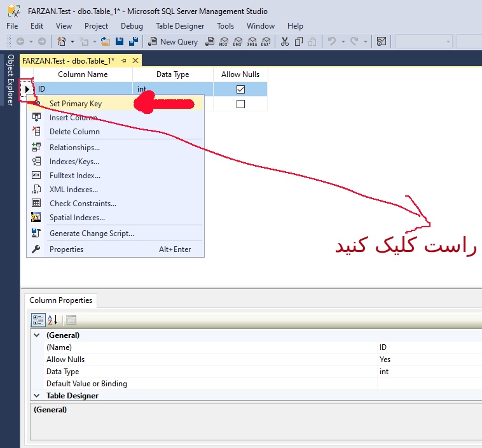Uncheck Allow Nulls for ID column

(x=240, y=89)
